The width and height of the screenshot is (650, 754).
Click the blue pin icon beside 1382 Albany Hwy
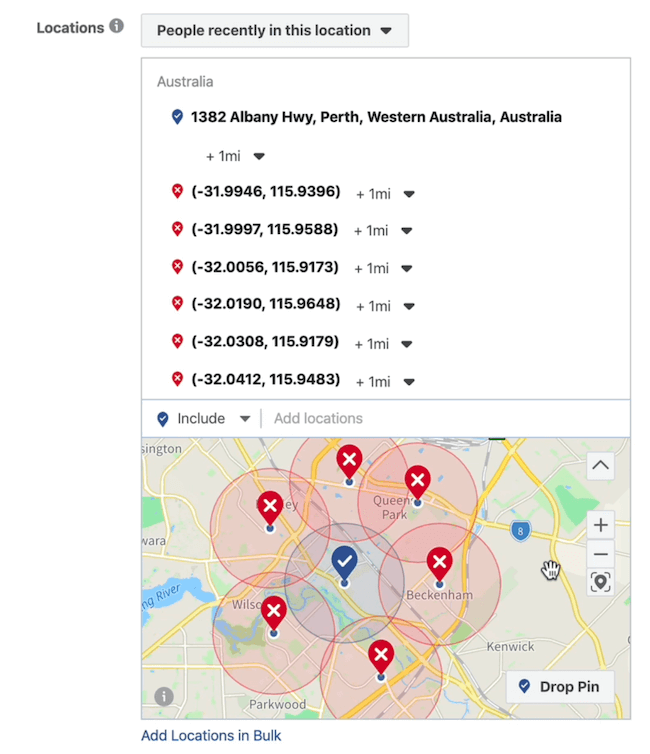click(177, 117)
